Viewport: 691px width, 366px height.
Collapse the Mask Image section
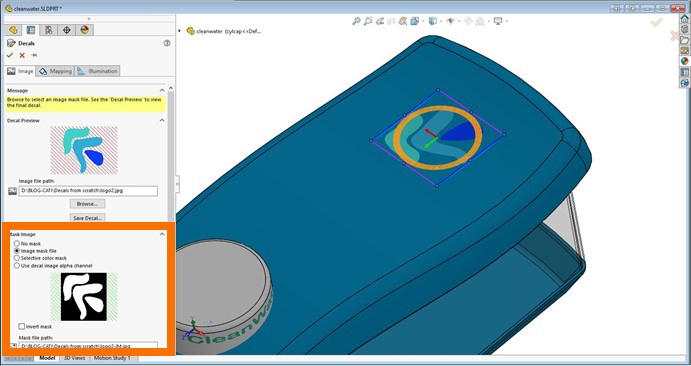162,234
